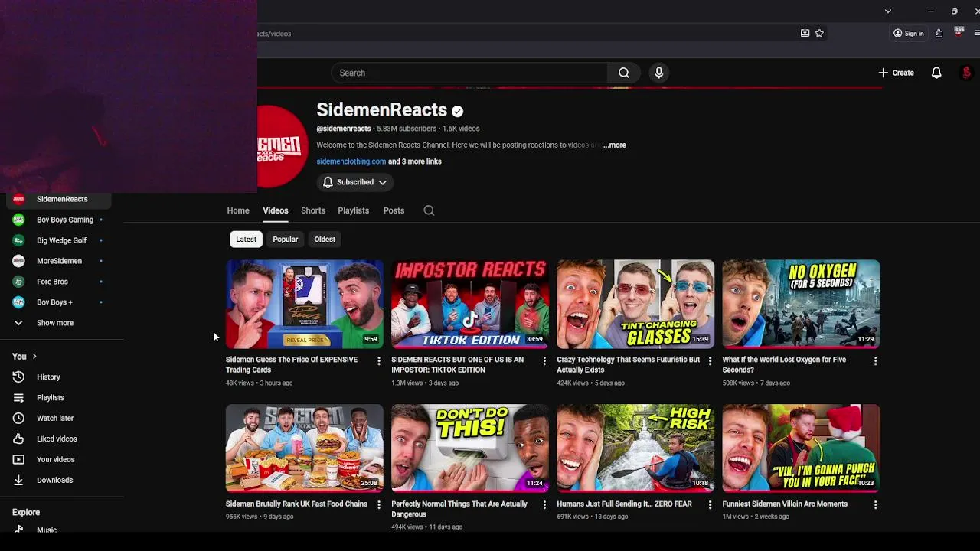The height and width of the screenshot is (551, 980).
Task: Open more options for Vikkstar Arc Moments video
Action: [x=875, y=505]
